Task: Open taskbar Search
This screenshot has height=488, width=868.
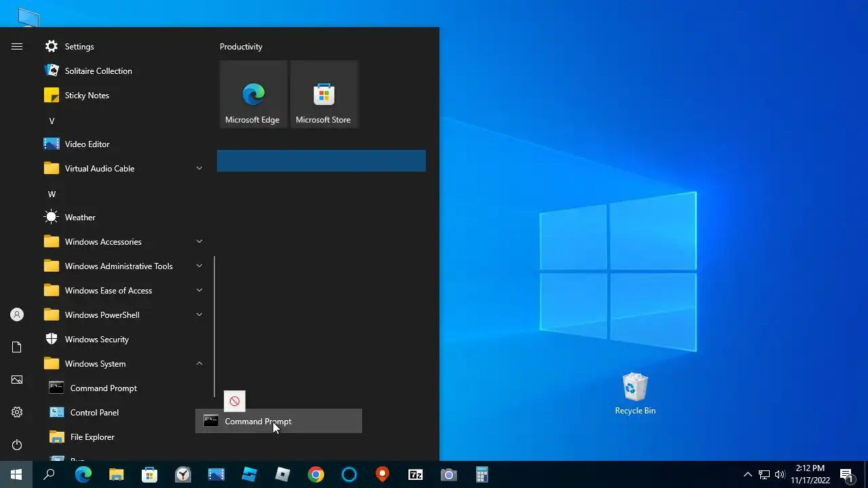Action: click(49, 474)
